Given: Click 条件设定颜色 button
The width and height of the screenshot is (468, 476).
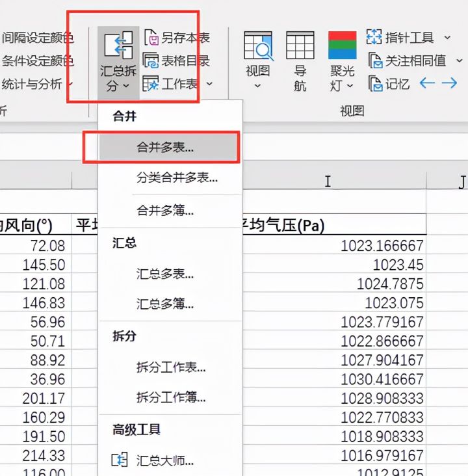Looking at the screenshot, I should tap(38, 61).
